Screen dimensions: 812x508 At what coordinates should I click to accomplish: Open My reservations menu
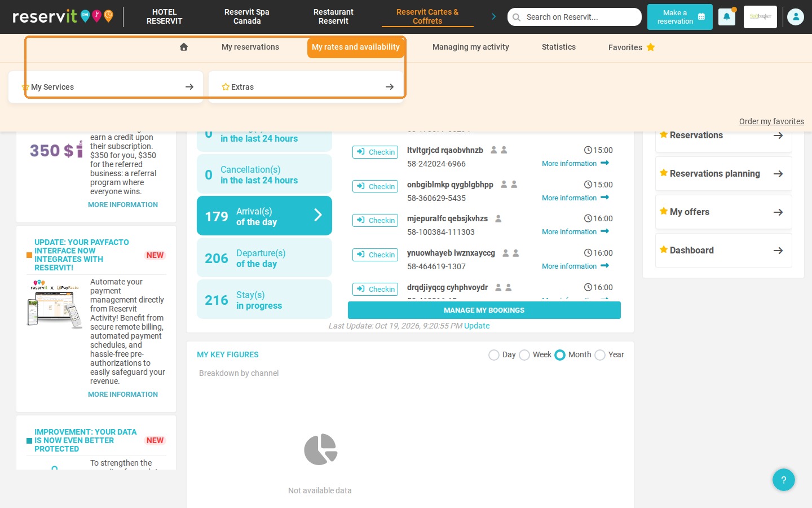click(x=250, y=47)
